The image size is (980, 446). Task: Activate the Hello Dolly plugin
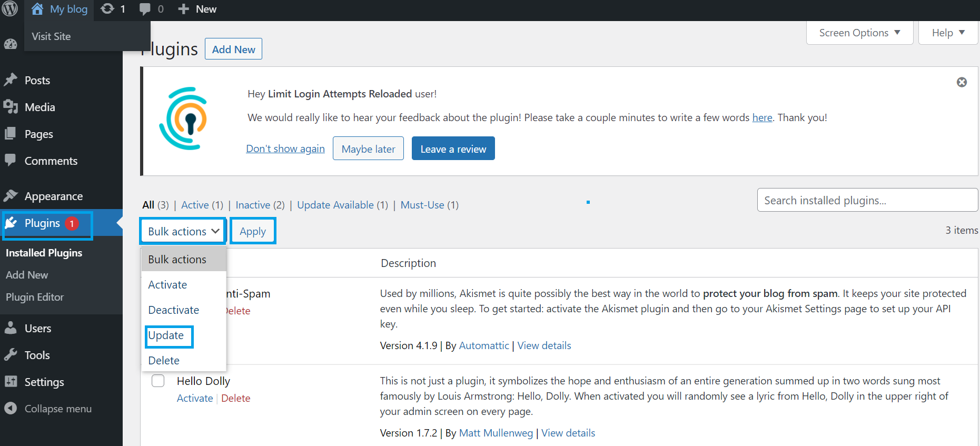(x=195, y=398)
